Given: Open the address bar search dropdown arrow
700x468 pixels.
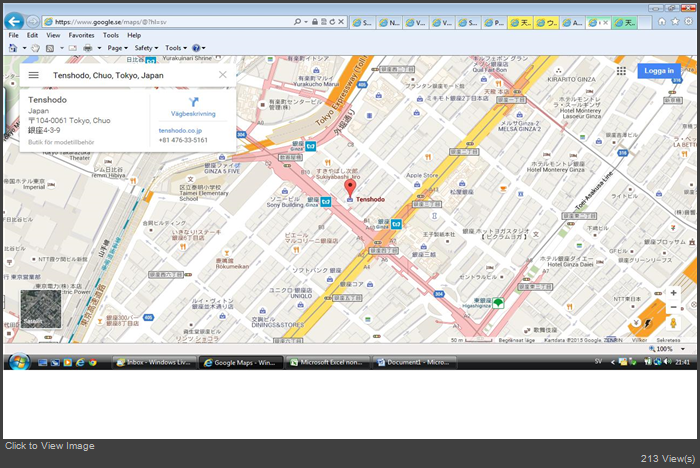Looking at the screenshot, I should [x=306, y=21].
